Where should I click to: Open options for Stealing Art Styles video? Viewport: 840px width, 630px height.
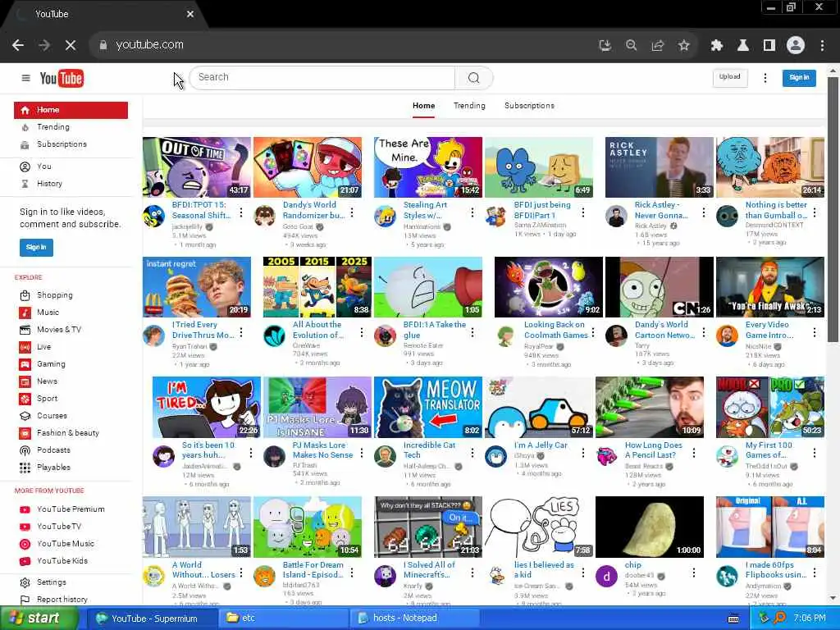pos(472,212)
